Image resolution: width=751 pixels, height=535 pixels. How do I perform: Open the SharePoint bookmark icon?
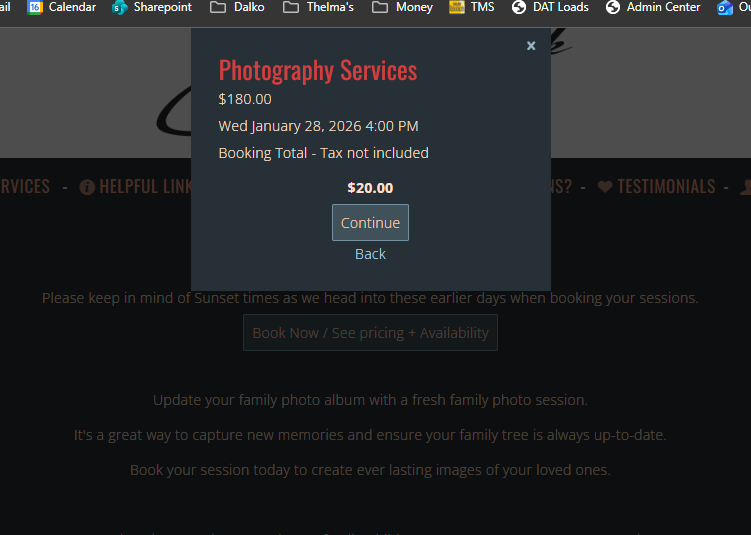pos(120,7)
